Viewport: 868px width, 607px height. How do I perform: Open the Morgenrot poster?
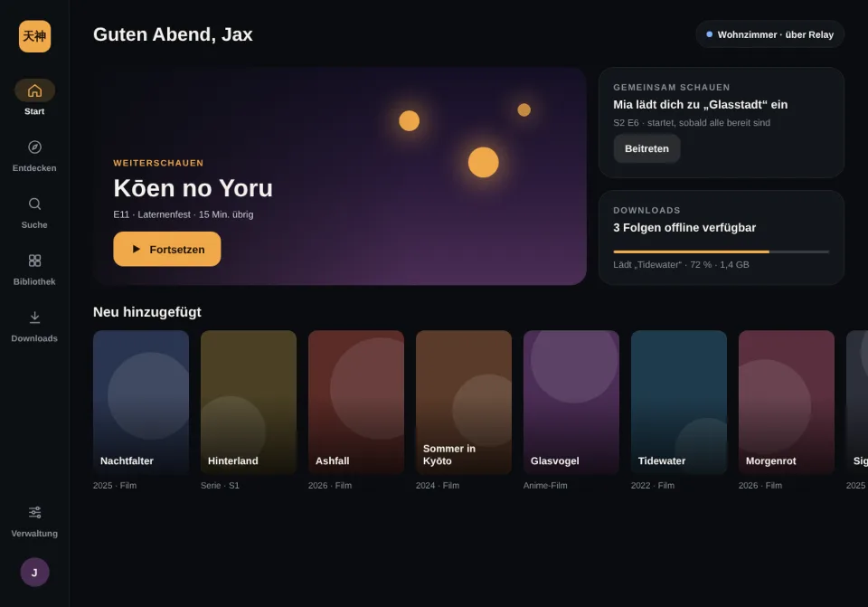(x=786, y=402)
